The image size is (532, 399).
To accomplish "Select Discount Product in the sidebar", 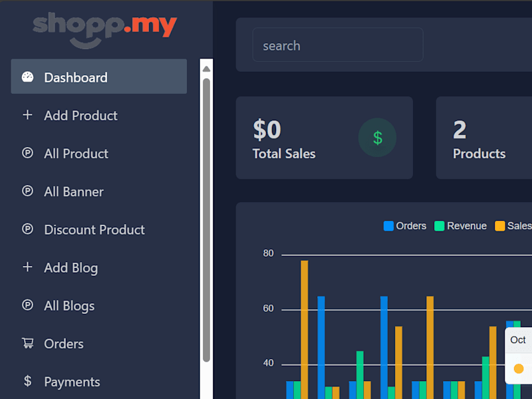I will click(98, 229).
